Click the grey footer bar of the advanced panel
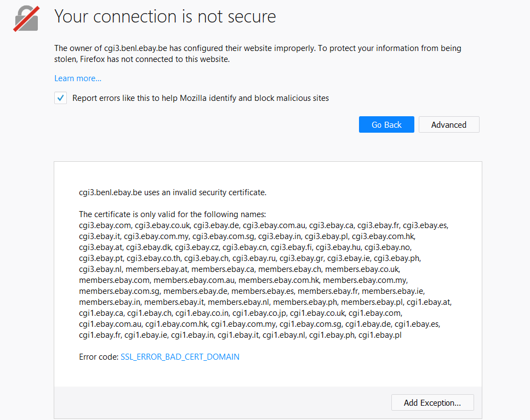 pos(219,402)
